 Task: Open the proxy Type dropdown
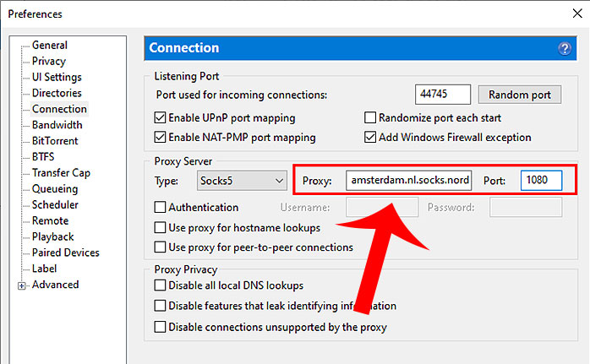(x=242, y=181)
